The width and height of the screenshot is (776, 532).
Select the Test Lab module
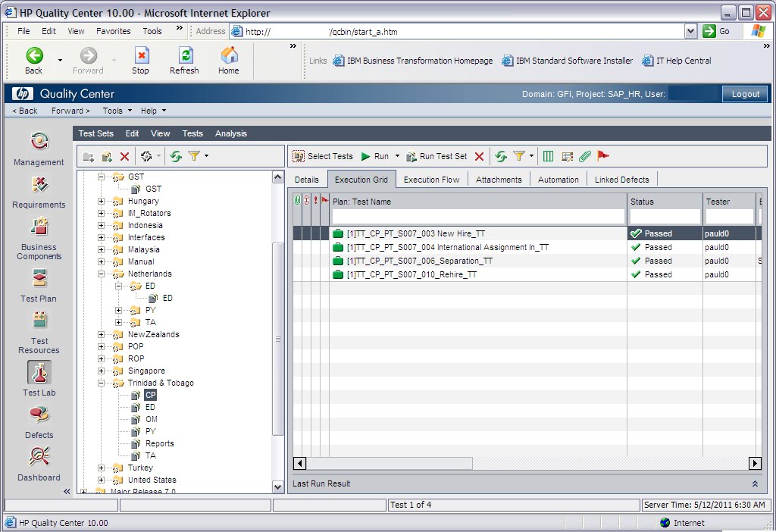39,379
